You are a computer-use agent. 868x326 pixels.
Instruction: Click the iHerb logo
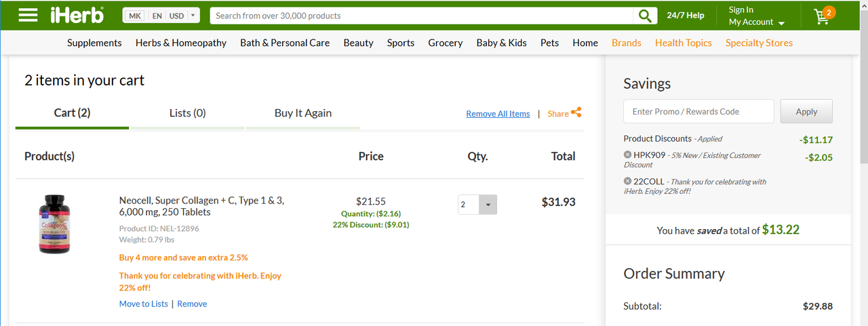(x=77, y=15)
